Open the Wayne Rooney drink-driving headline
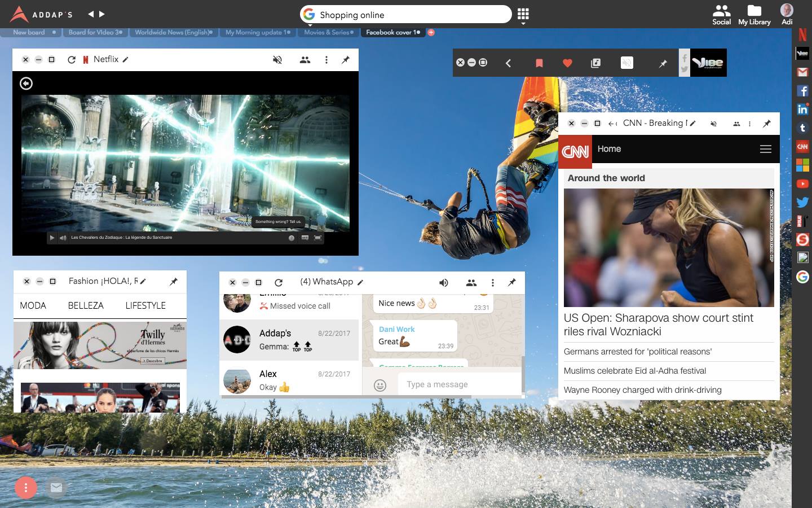Image resolution: width=812 pixels, height=508 pixels. pos(642,390)
